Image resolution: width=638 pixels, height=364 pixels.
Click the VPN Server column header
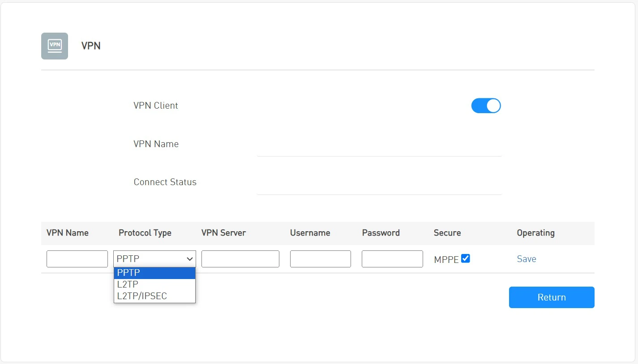point(223,233)
